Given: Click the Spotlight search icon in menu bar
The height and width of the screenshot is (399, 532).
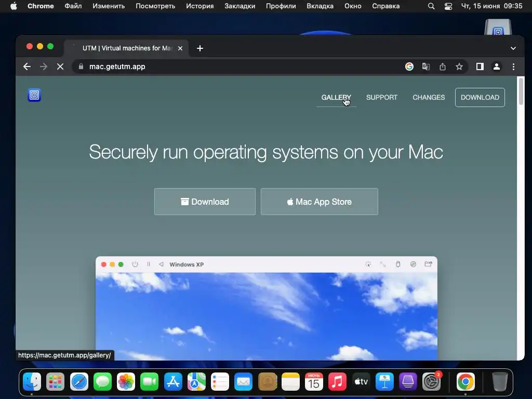Looking at the screenshot, I should (x=431, y=6).
